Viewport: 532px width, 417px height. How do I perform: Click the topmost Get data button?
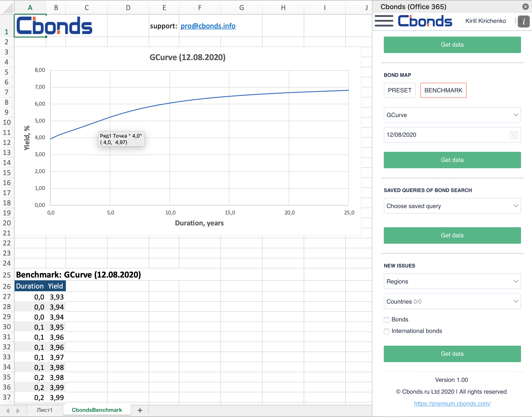point(452,45)
